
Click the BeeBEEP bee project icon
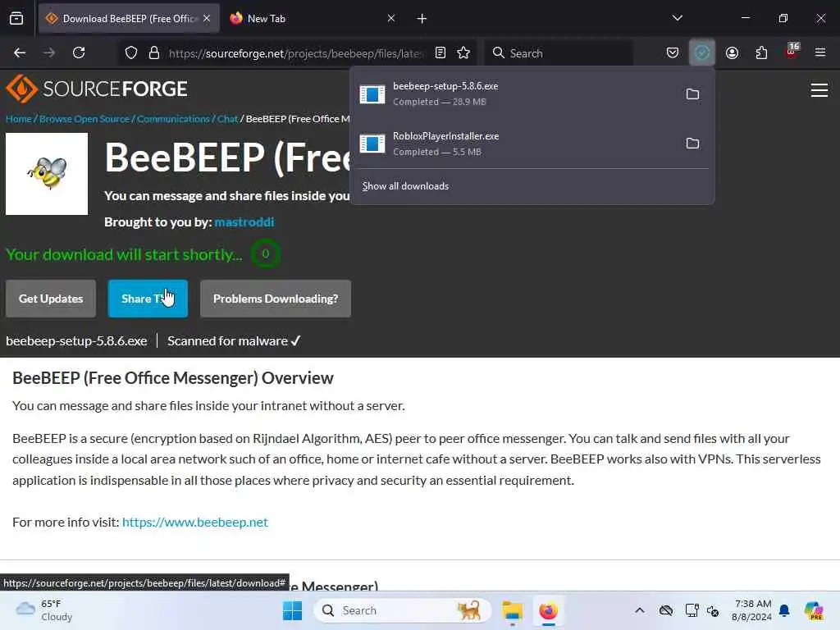(x=47, y=174)
